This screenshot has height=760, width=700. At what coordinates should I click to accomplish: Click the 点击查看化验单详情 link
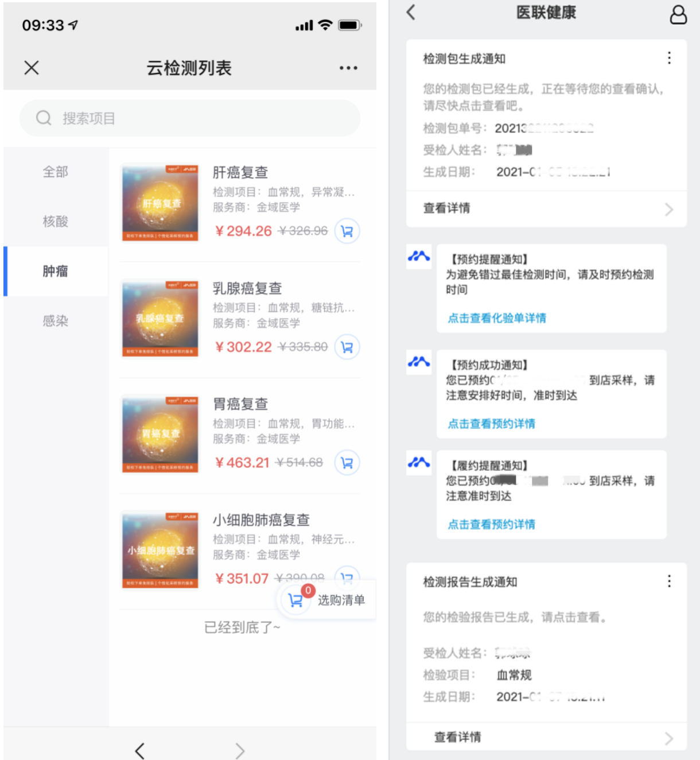(x=497, y=318)
